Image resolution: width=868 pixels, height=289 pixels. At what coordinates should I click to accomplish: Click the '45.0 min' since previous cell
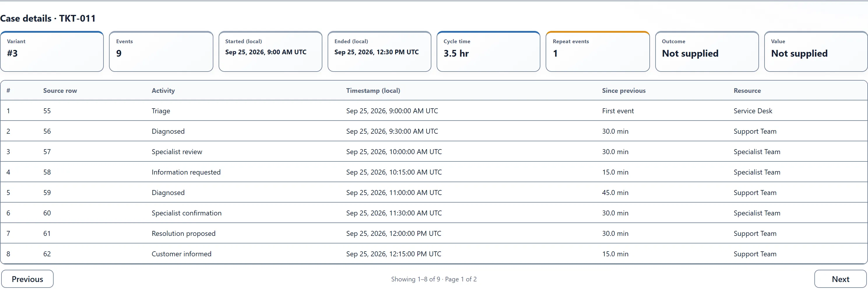click(x=615, y=192)
